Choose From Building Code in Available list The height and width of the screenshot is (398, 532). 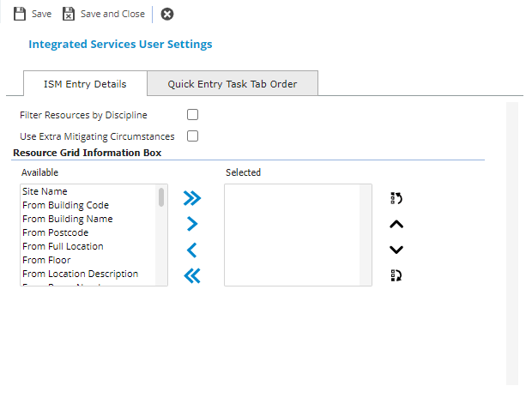[x=65, y=205]
